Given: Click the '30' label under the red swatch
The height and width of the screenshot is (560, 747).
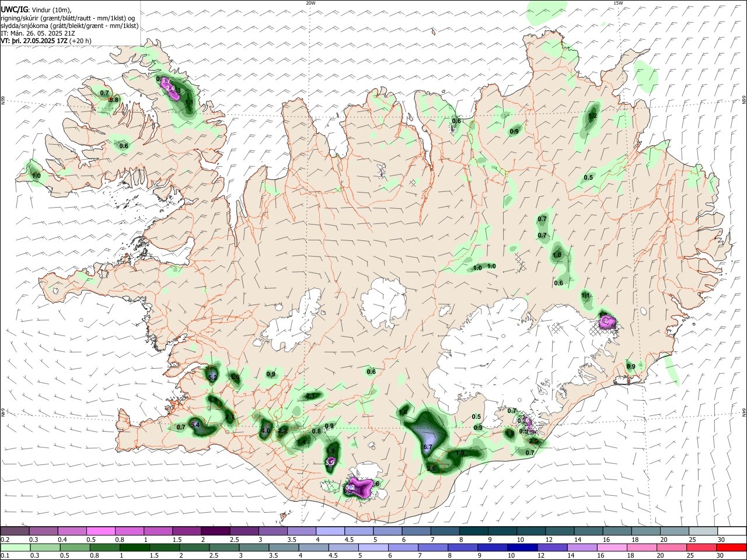Looking at the screenshot, I should click(x=721, y=556).
